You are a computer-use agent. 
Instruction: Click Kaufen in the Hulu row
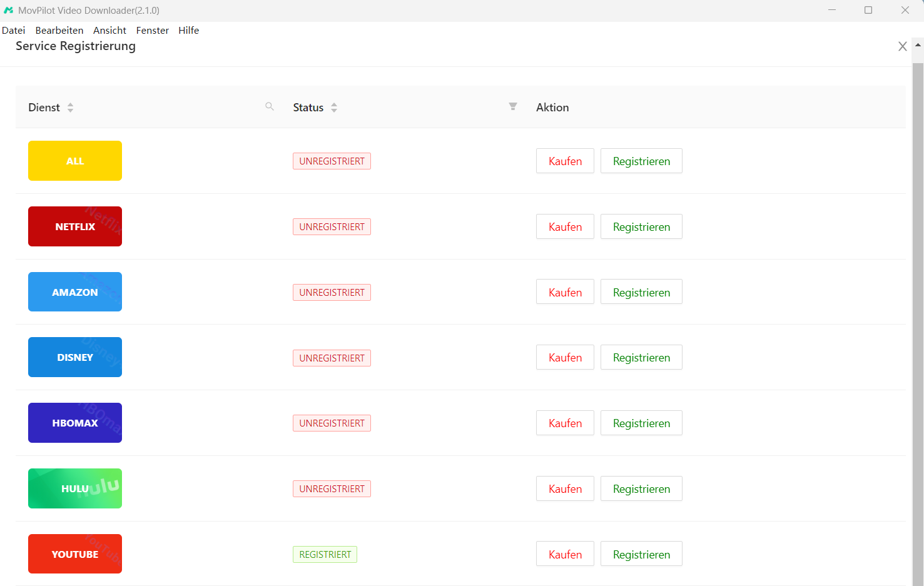565,488
